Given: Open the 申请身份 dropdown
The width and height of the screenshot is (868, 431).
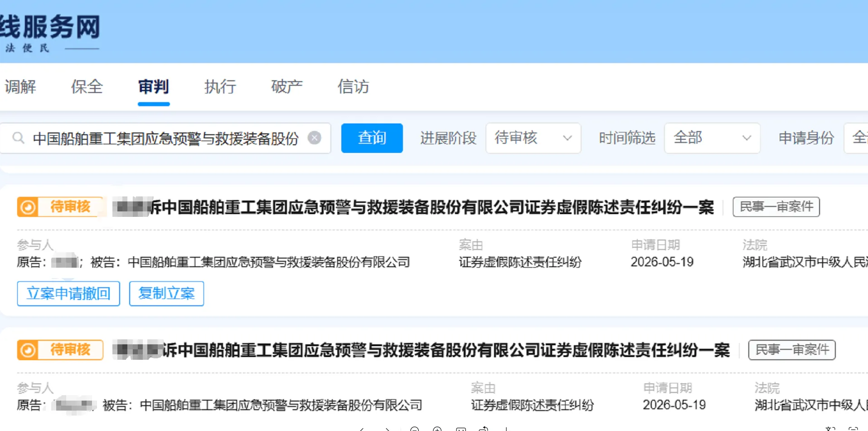Looking at the screenshot, I should click(856, 138).
